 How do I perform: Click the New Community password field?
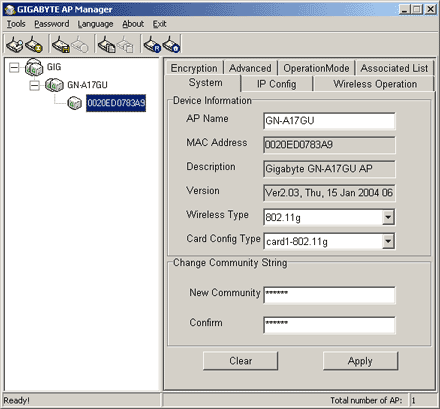[x=329, y=295]
